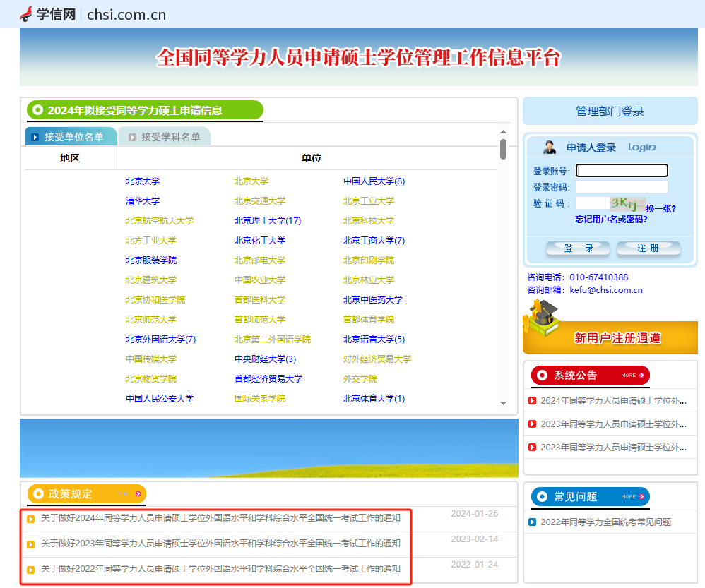Image resolution: width=705 pixels, height=588 pixels.
Task: Click 换一张? to refresh captcha
Action: point(660,208)
